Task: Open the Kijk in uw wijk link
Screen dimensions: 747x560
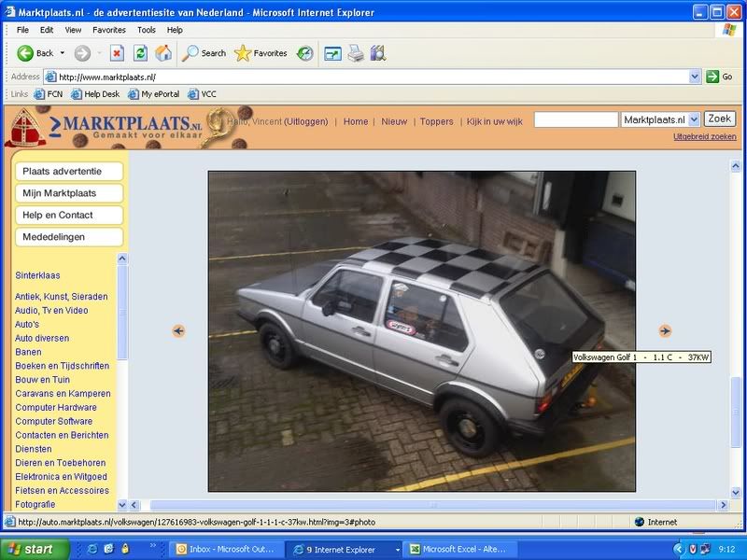Action: pos(495,121)
